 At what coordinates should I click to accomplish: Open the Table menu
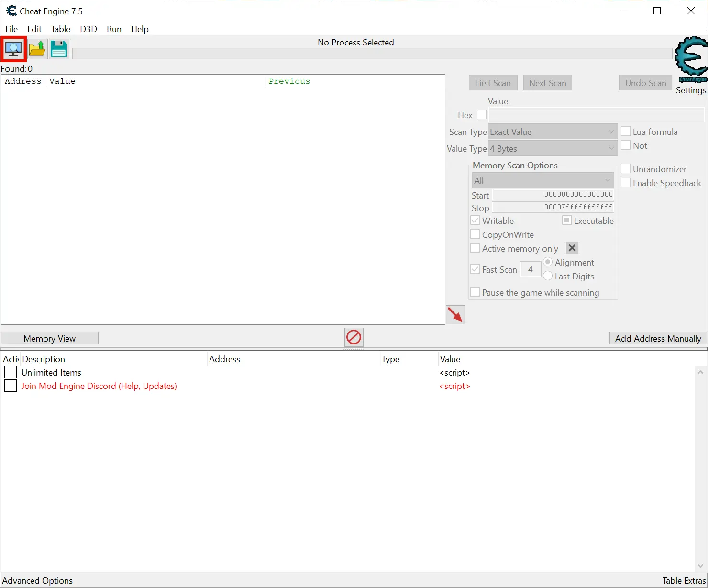61,29
